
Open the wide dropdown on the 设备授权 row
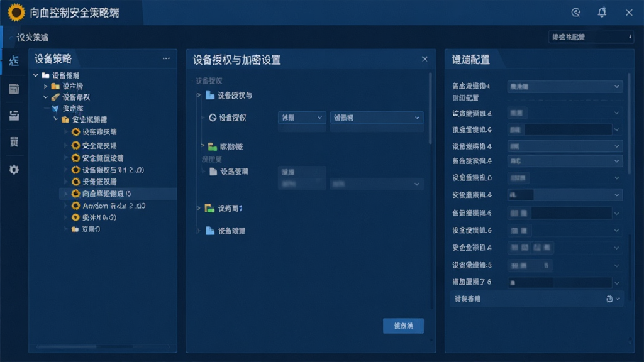(377, 118)
